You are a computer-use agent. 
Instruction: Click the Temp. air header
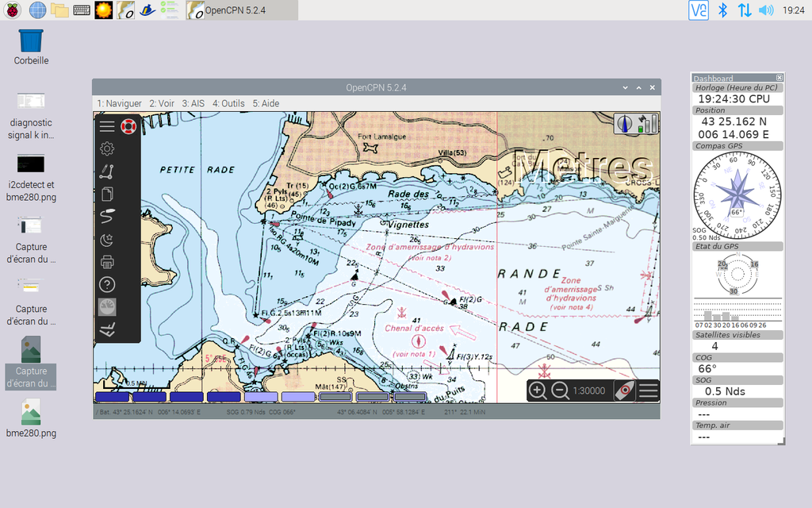[737, 425]
